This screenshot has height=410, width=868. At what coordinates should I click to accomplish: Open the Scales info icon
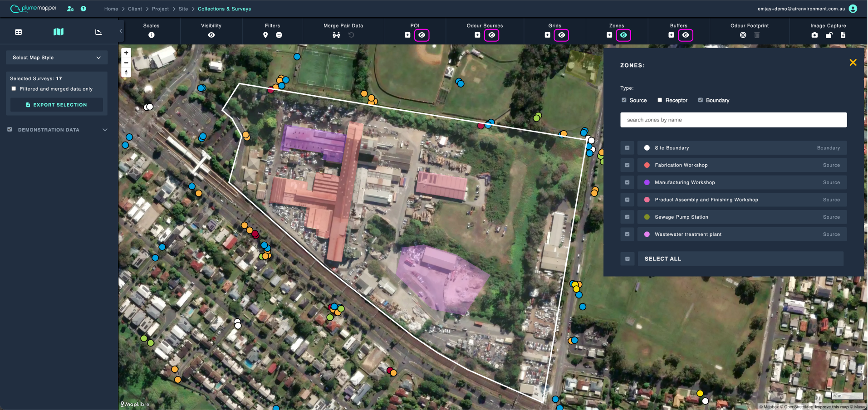click(152, 35)
